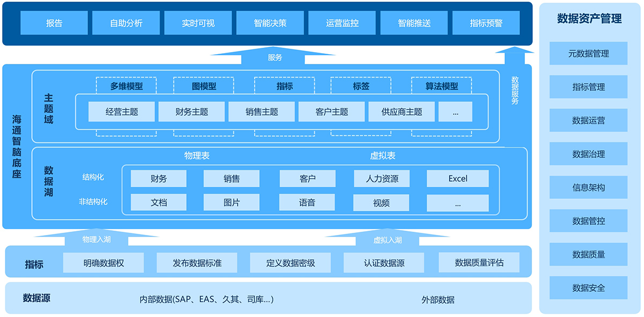This screenshot has height=317, width=644.
Task: Select the 数据安全 item
Action: (589, 287)
